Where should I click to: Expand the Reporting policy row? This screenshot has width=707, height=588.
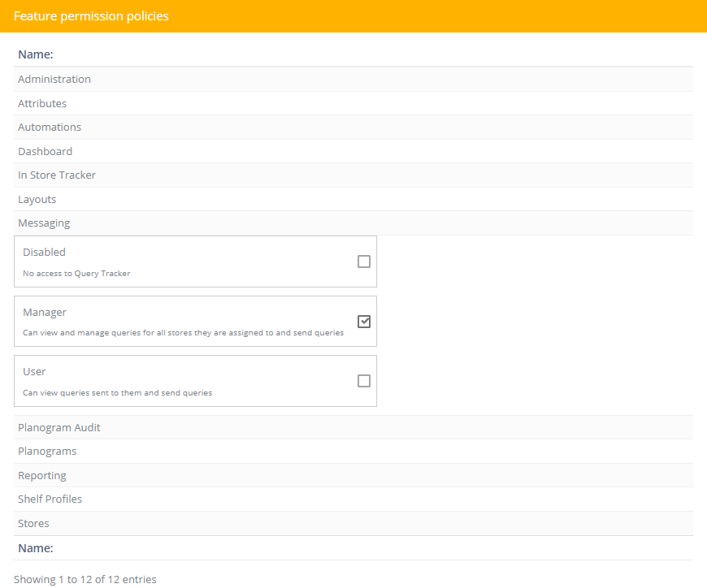(x=353, y=475)
